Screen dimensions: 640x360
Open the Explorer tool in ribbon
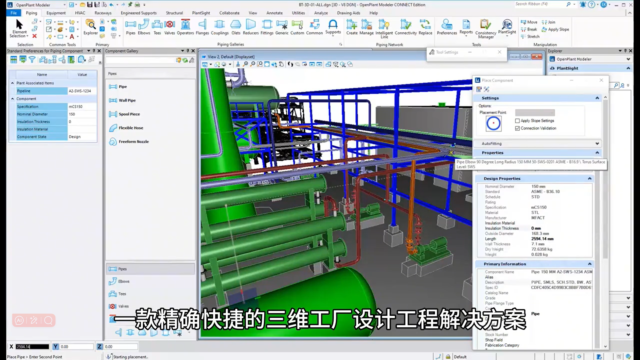click(91, 28)
